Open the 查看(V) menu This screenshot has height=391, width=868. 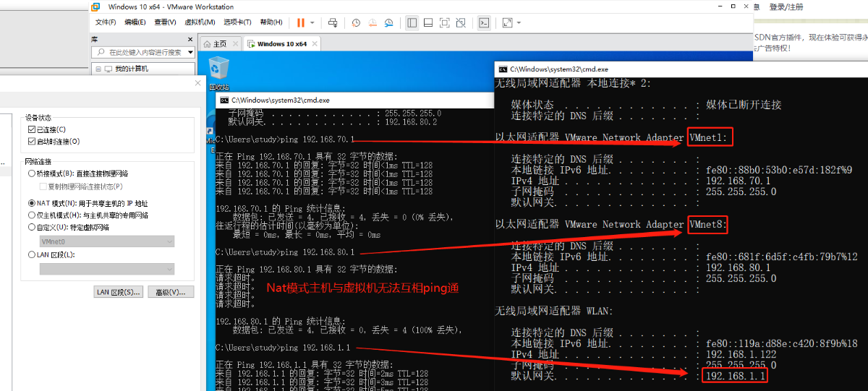click(x=165, y=22)
